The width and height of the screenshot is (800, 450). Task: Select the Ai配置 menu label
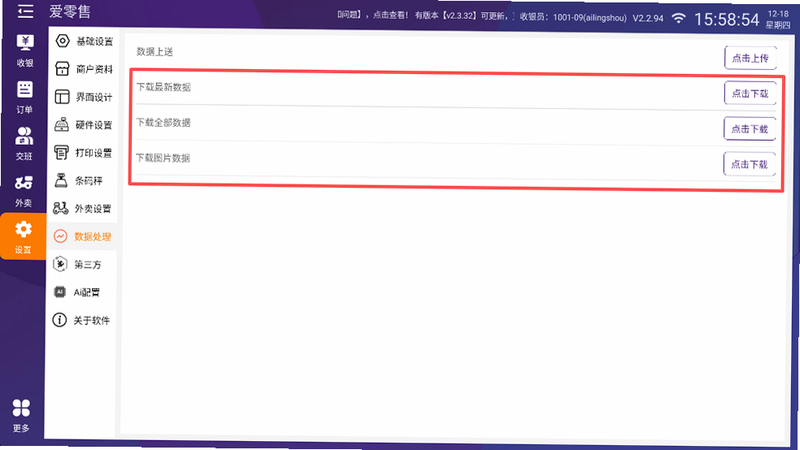(x=87, y=292)
